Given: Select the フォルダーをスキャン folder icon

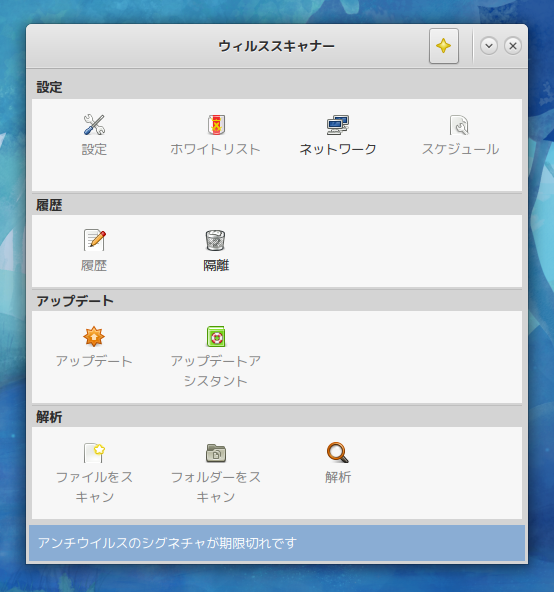Looking at the screenshot, I should (x=216, y=453).
